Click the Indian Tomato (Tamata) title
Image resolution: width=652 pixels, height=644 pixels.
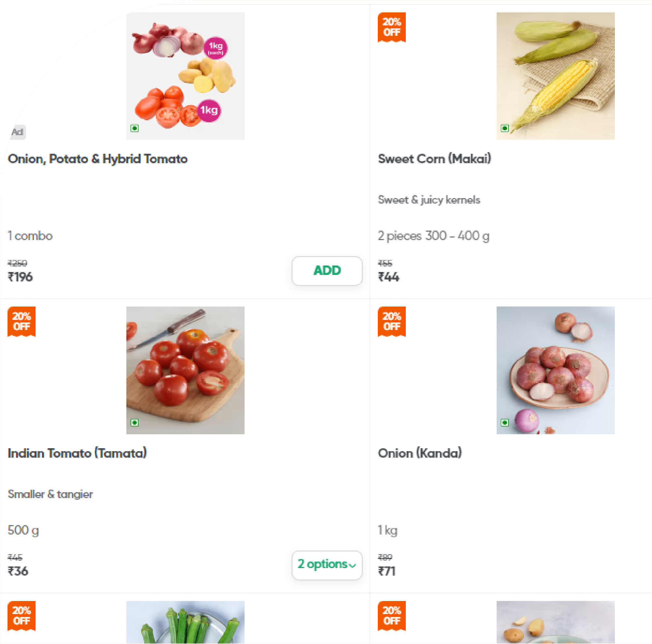(77, 453)
